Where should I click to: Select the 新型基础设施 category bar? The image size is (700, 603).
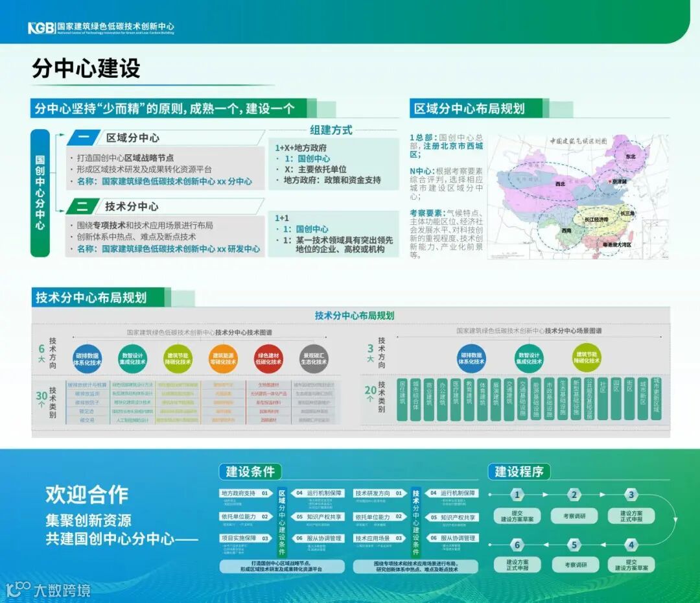coord(576,398)
